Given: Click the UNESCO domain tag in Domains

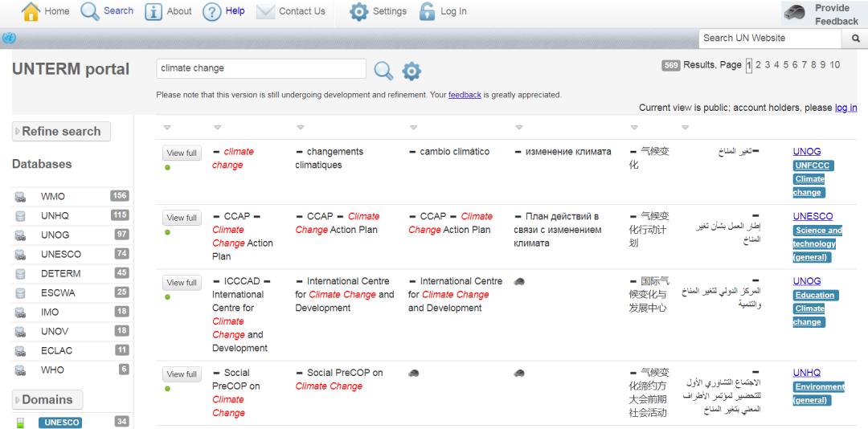Looking at the screenshot, I should (x=59, y=423).
